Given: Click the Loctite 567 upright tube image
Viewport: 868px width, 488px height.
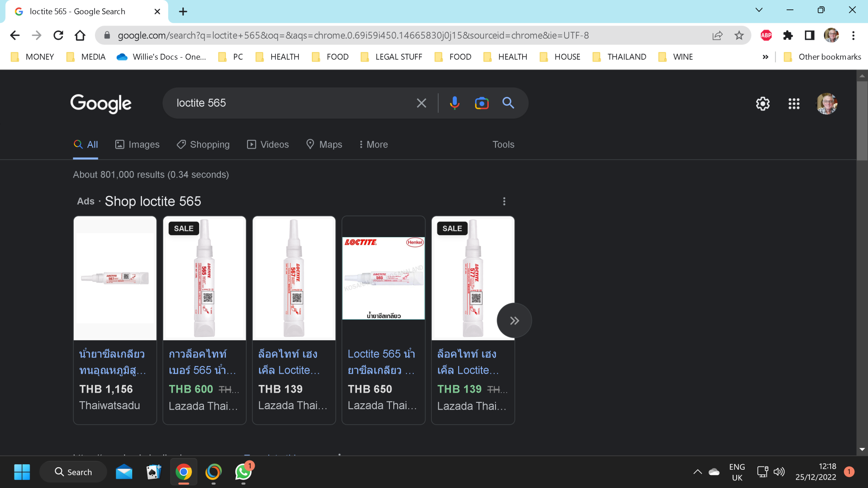Looking at the screenshot, I should pyautogui.click(x=294, y=278).
